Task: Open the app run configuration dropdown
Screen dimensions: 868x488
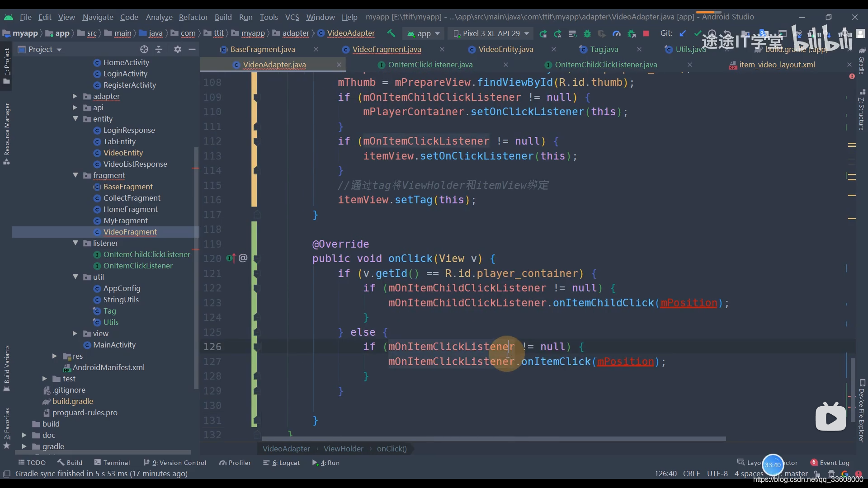Action: pos(424,33)
